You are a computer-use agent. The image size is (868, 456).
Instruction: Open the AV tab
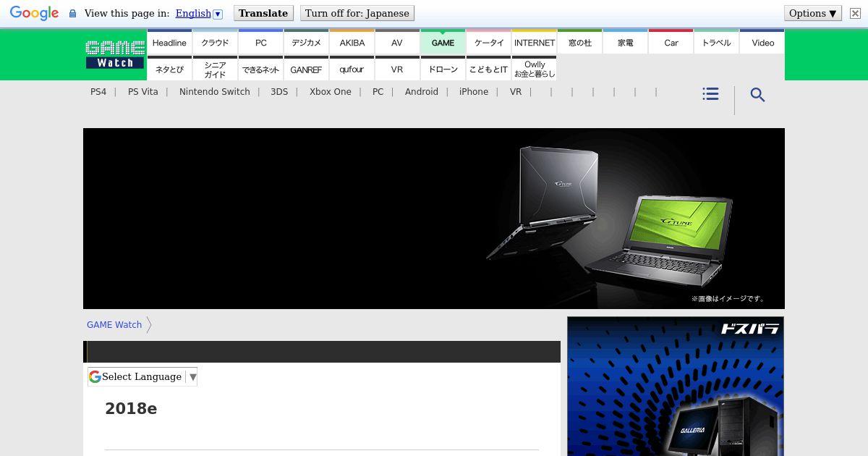pyautogui.click(x=397, y=42)
